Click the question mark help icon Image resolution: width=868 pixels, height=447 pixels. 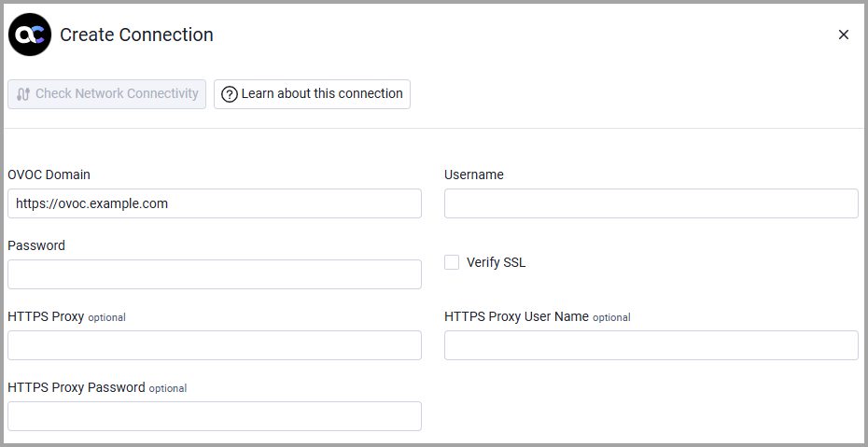pyautogui.click(x=230, y=94)
